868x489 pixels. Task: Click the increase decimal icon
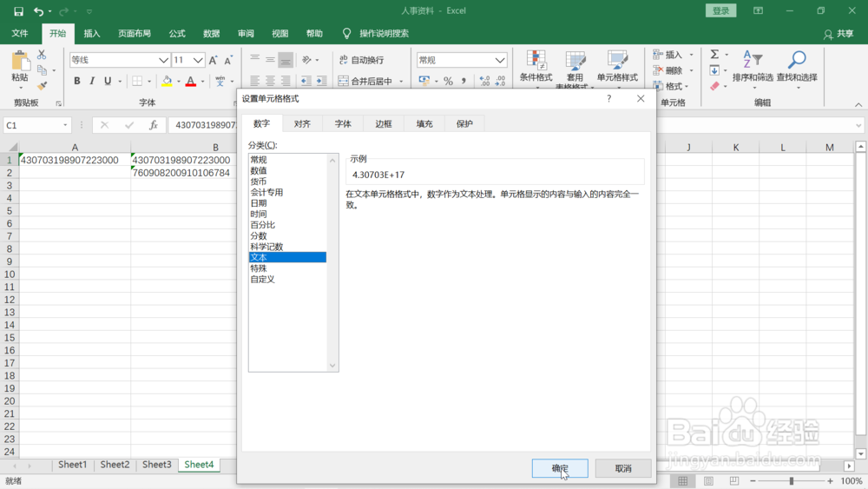[x=484, y=81]
